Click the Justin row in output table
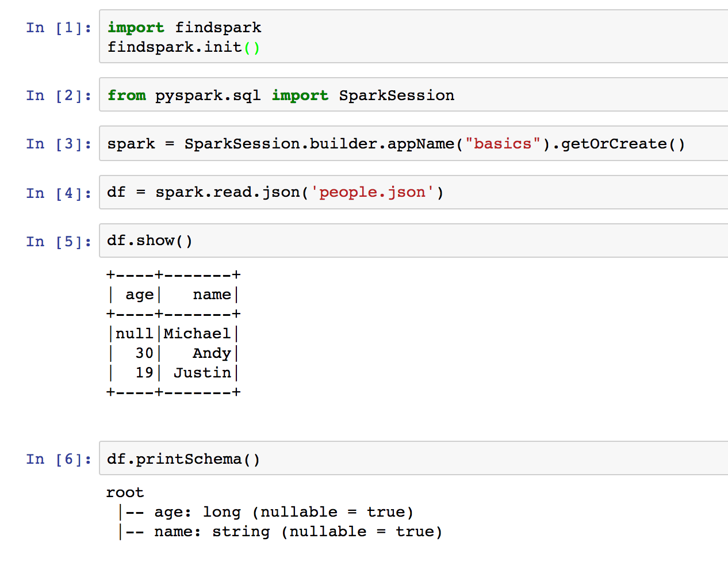Screen dimensions: 728x565 (x=173, y=373)
